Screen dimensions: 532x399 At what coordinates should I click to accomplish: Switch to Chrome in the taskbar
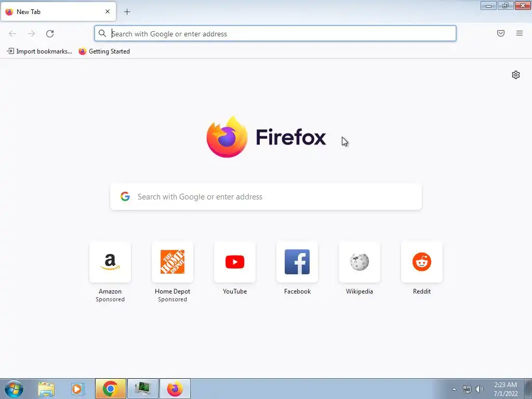111,389
